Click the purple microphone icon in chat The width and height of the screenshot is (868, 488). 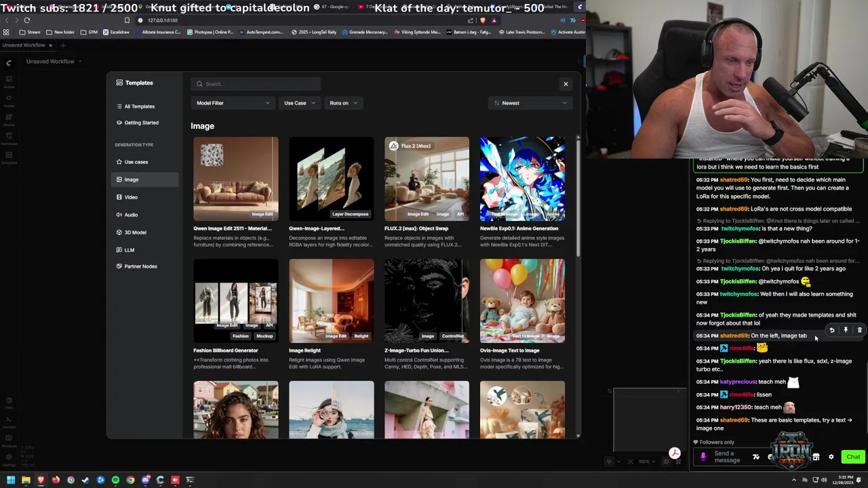point(703,457)
